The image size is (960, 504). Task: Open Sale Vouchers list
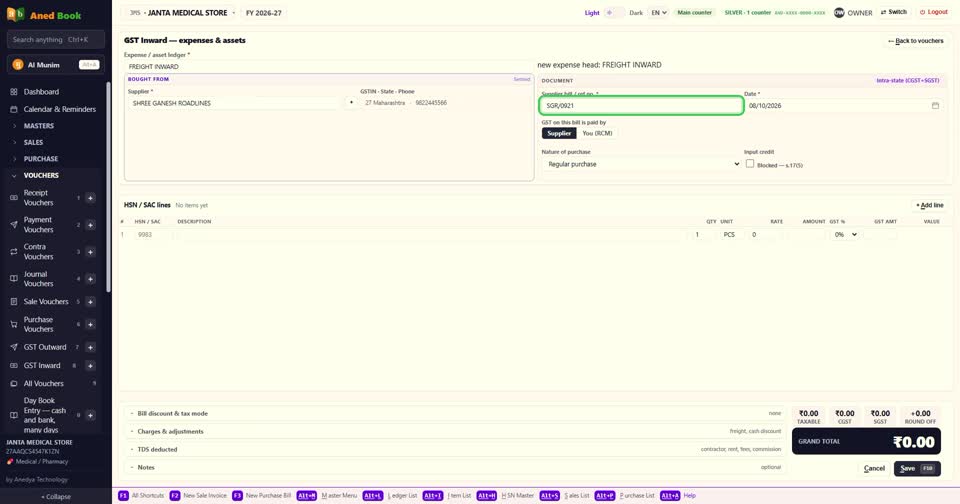(46, 301)
